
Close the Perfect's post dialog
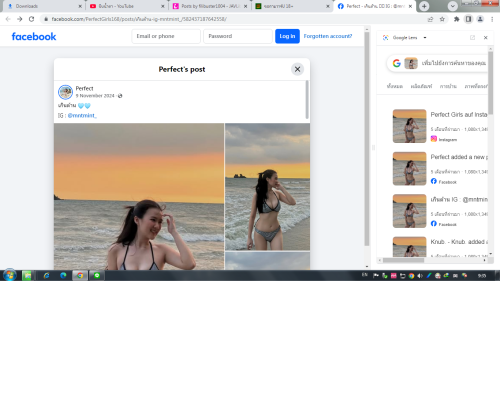click(x=297, y=69)
